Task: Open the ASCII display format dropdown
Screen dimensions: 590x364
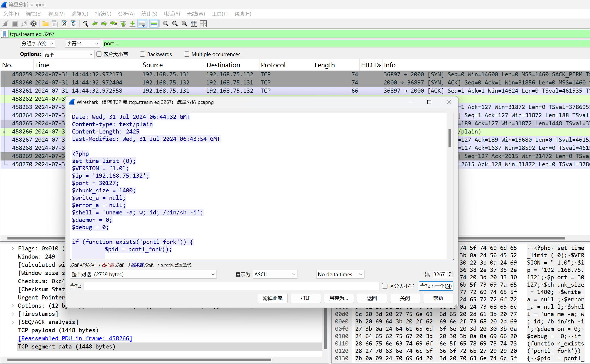Action: pos(275,274)
